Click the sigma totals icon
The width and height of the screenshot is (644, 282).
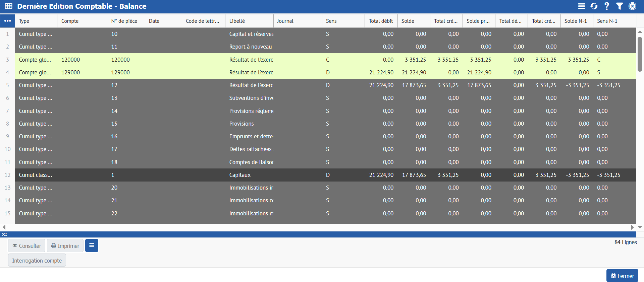click(4, 234)
